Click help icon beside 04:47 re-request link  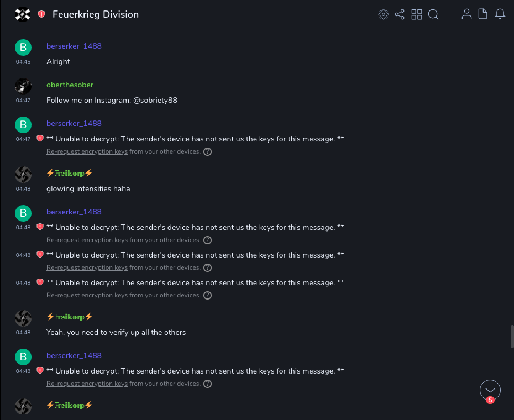click(208, 151)
